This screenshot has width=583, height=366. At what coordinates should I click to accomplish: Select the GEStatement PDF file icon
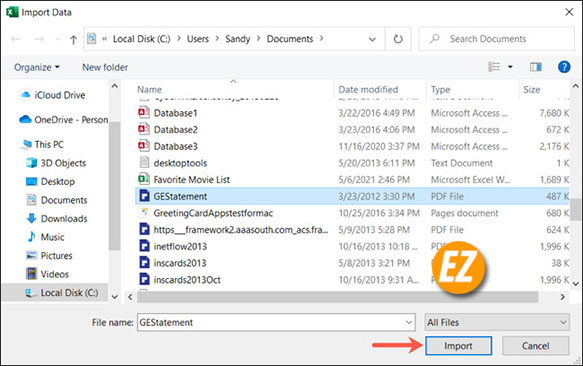(144, 196)
